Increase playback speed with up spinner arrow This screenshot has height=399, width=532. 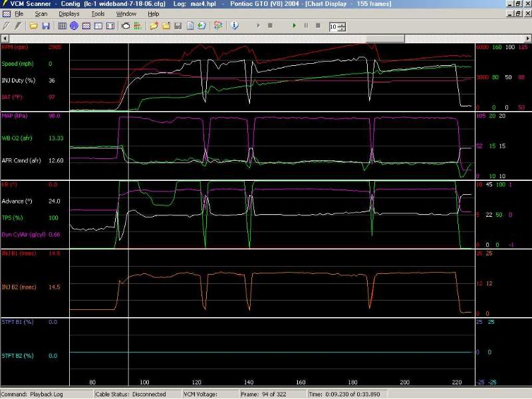(x=342, y=24)
